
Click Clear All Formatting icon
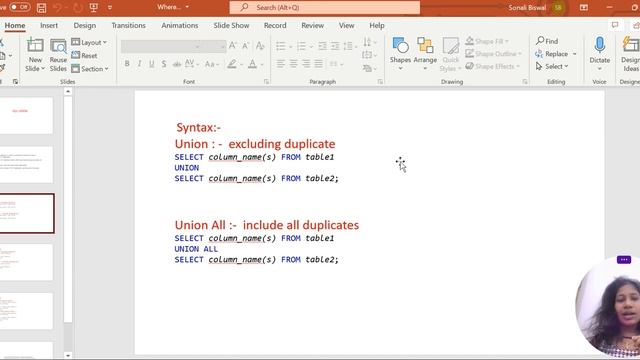point(260,46)
